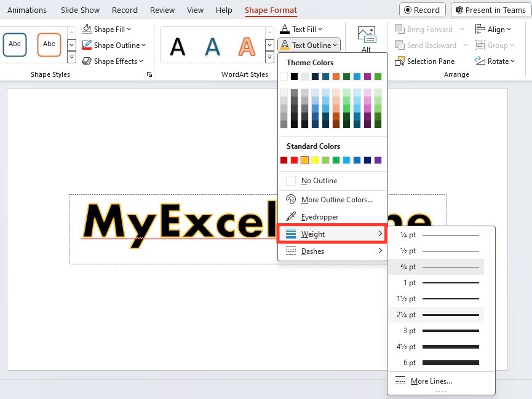Pick the black theme color swatch
This screenshot has height=399, width=532.
point(294,76)
